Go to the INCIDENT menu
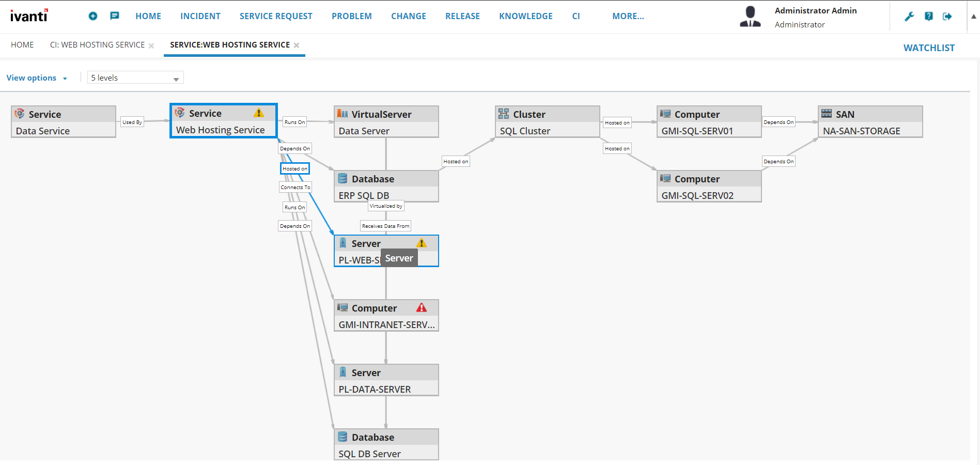This screenshot has height=465, width=980. (x=200, y=17)
